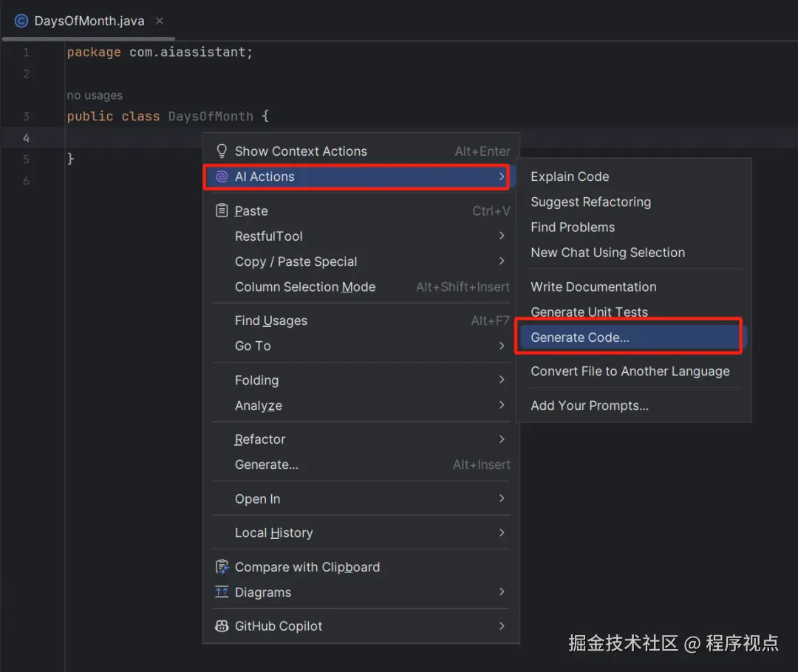The image size is (798, 672).
Task: Click GitHub Copilot entry text
Action: click(278, 627)
